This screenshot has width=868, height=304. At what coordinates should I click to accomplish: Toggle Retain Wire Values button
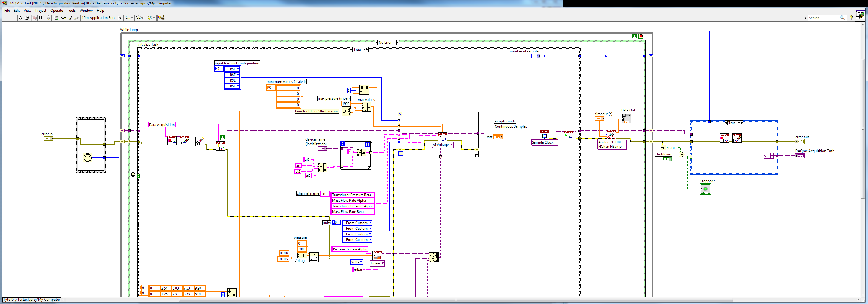(56, 18)
